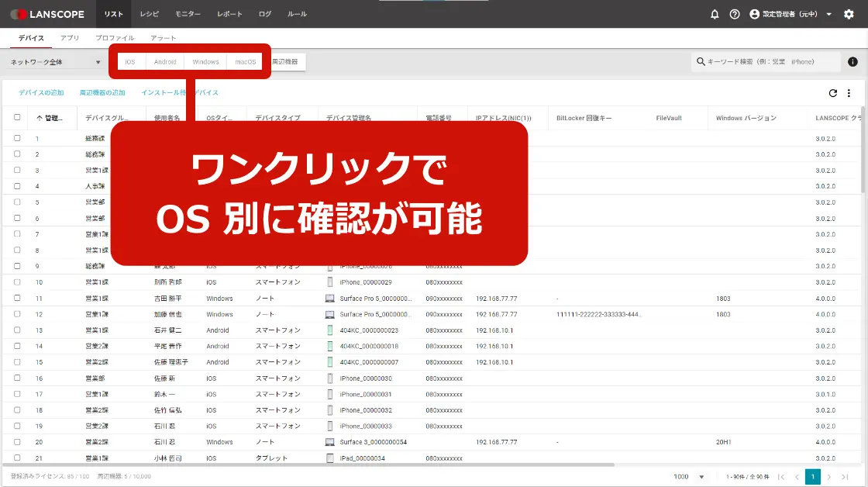Click phone icon for 404KC_000000023

tap(330, 330)
